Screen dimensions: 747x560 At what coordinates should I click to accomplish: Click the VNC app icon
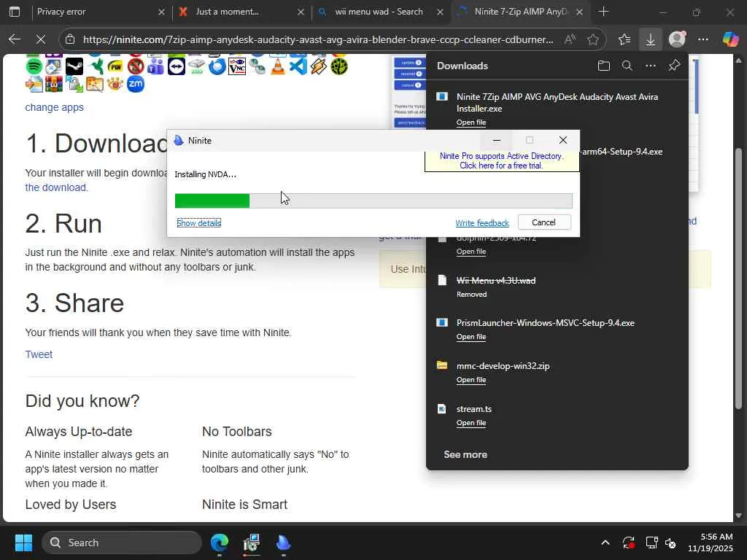point(237,66)
